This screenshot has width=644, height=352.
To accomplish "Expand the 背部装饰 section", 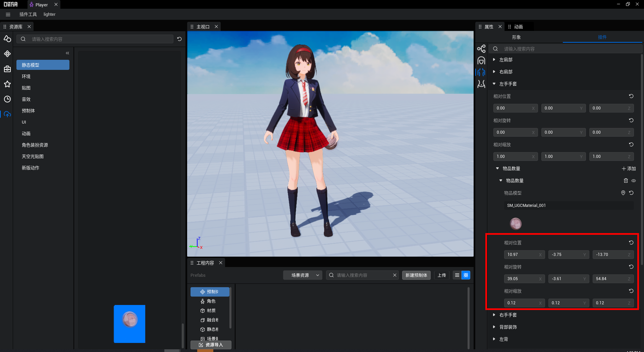I will pyautogui.click(x=494, y=327).
